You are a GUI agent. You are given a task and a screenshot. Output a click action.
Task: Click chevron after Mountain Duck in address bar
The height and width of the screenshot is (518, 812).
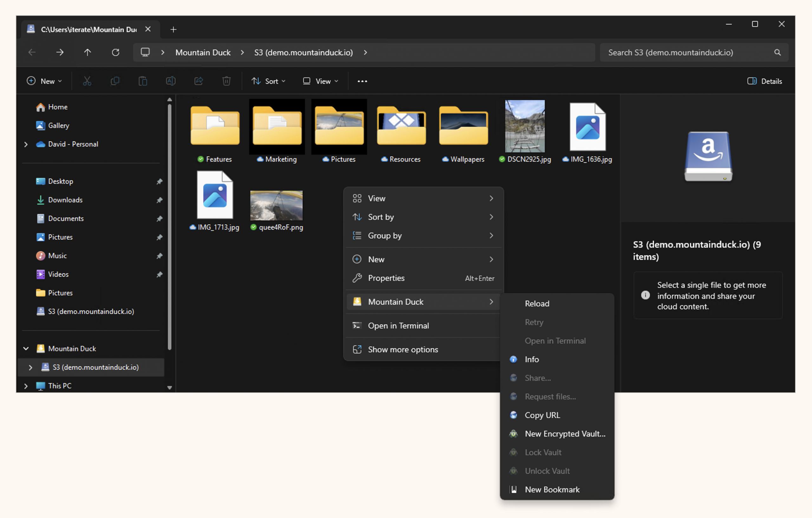[242, 52]
